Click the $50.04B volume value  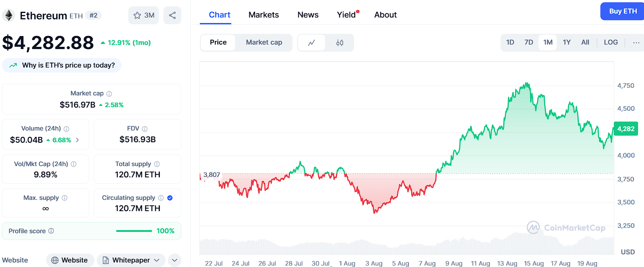26,140
